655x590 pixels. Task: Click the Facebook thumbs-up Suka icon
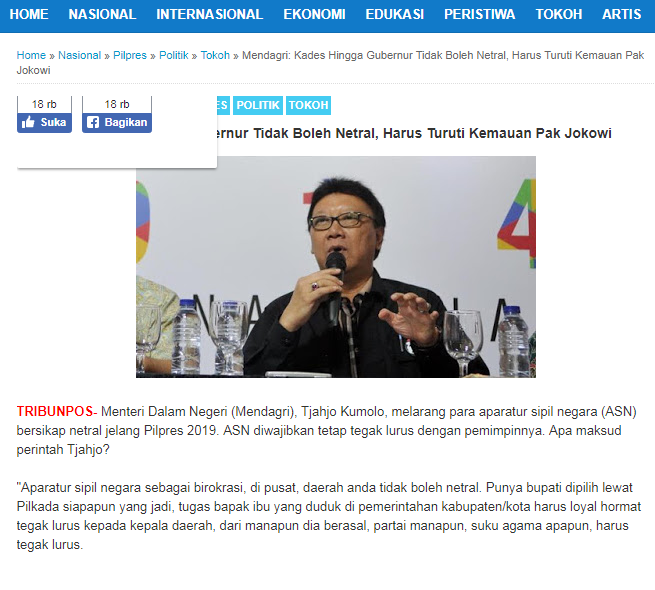(28, 122)
